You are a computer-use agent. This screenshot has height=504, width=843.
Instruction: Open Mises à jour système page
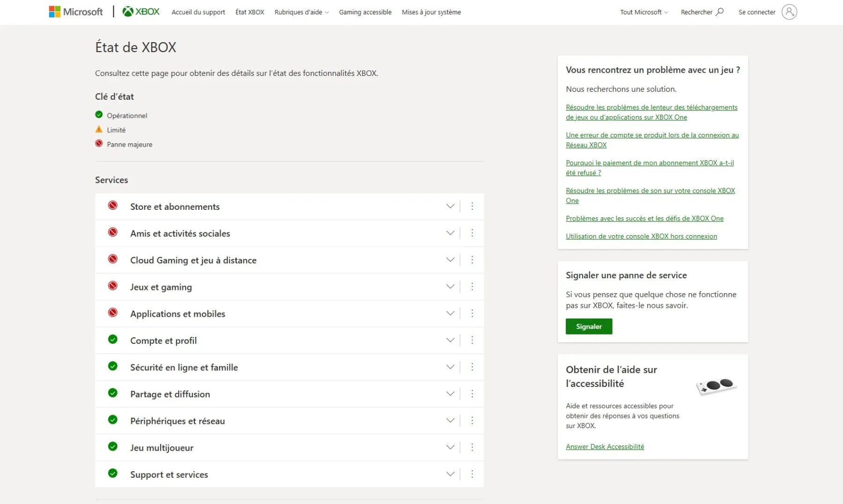pos(431,12)
